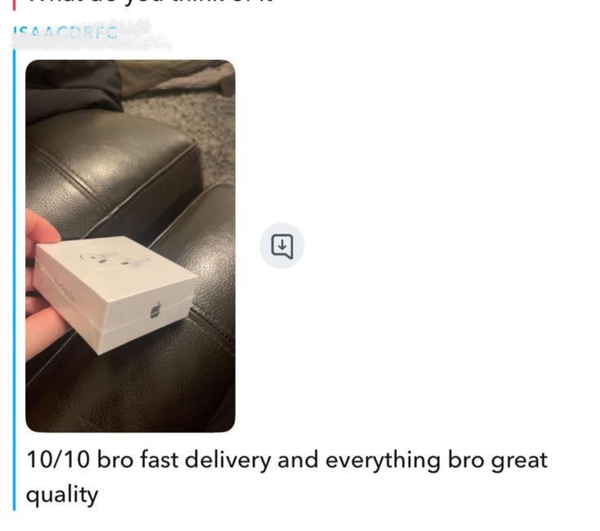Select the ISAACDRFC sender name
This screenshot has height=531, width=600.
coord(65,33)
